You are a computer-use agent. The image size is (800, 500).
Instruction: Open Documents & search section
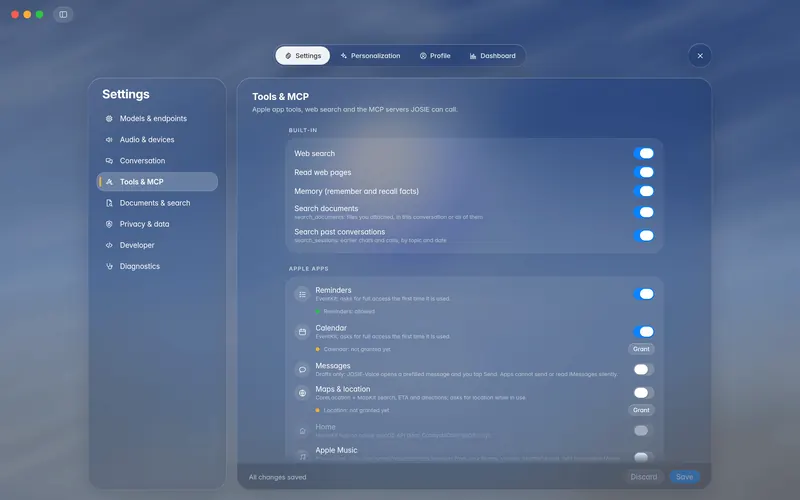coord(157,203)
